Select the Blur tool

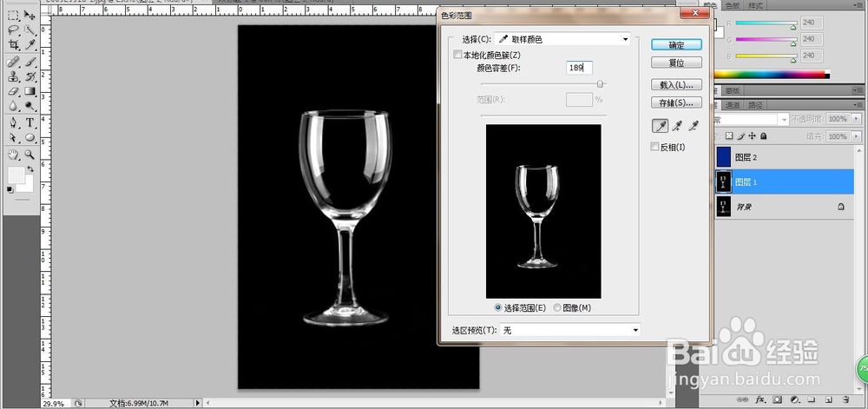13,106
